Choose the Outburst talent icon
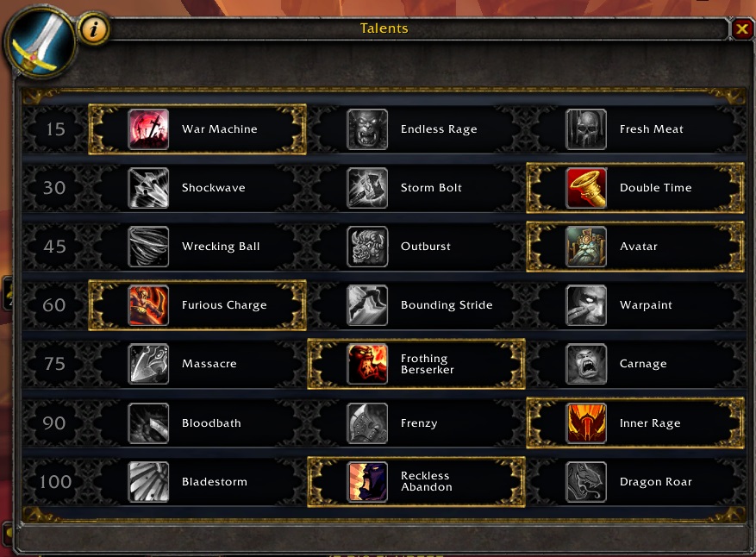756x557 pixels. click(367, 247)
